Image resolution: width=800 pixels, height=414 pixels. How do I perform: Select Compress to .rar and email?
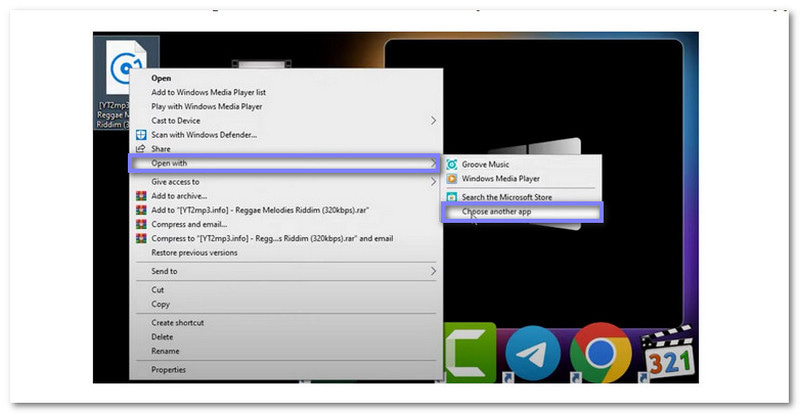tap(272, 238)
